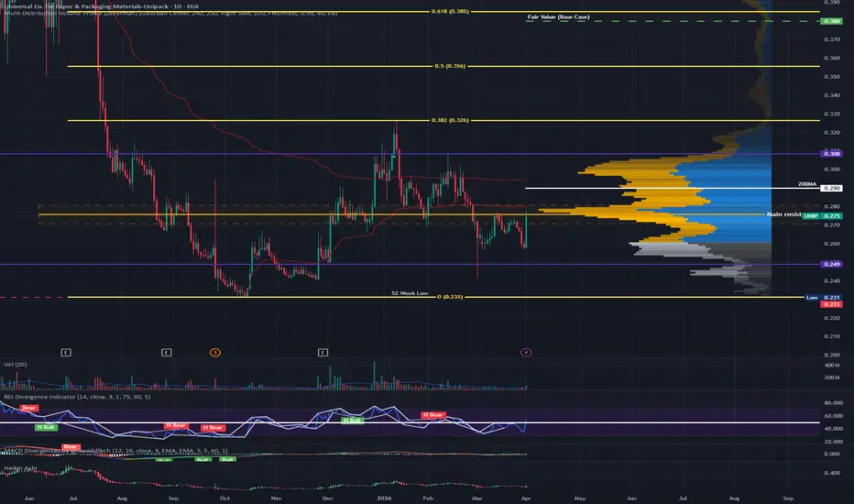Click the UNIP 0.275 current price tag
This screenshot has height=504, width=854.
(823, 215)
